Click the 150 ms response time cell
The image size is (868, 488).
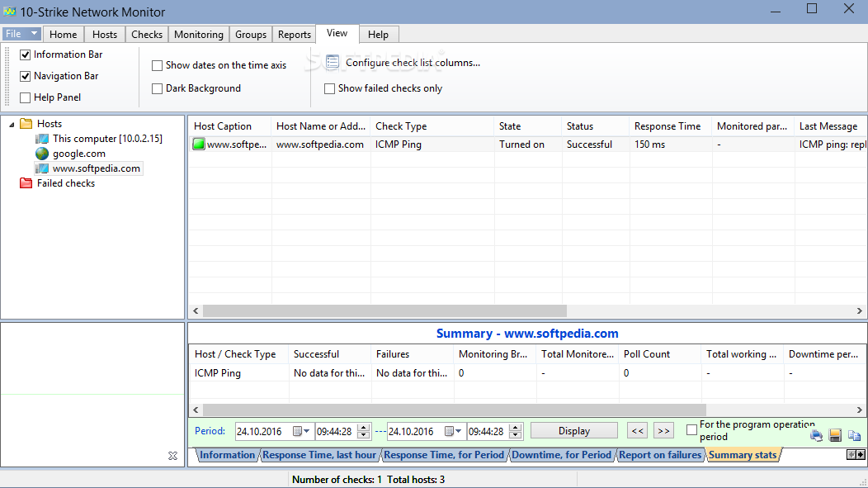pyautogui.click(x=670, y=144)
